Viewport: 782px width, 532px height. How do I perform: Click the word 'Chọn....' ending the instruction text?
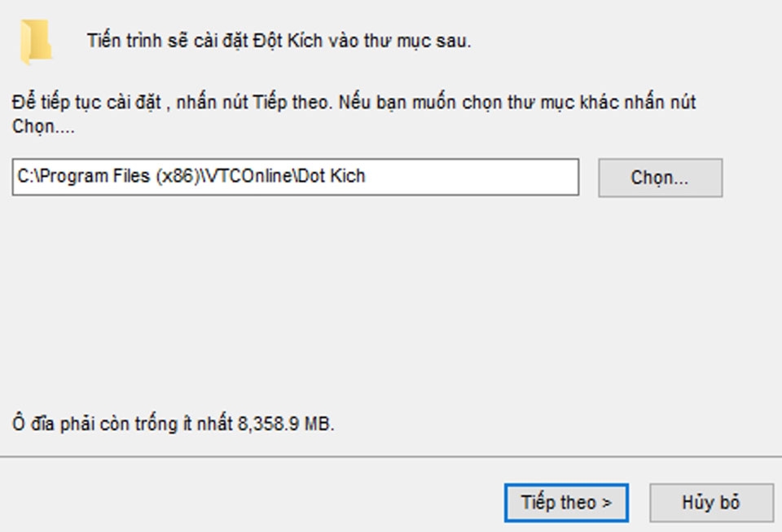point(43,126)
